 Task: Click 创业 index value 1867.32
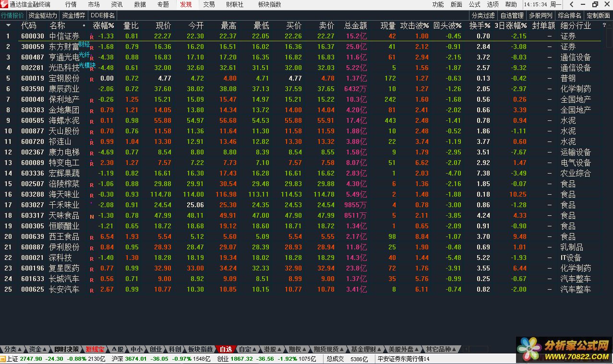pos(242,359)
